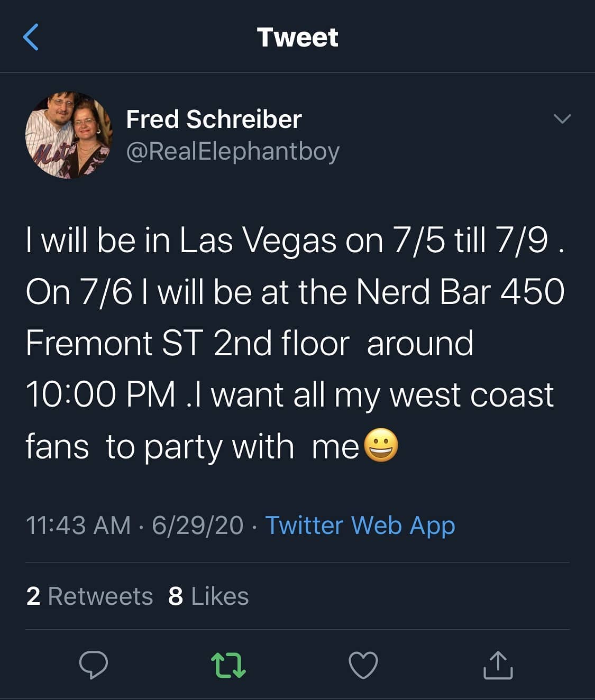
Task: Open the reply speech bubble icon
Action: [94, 665]
